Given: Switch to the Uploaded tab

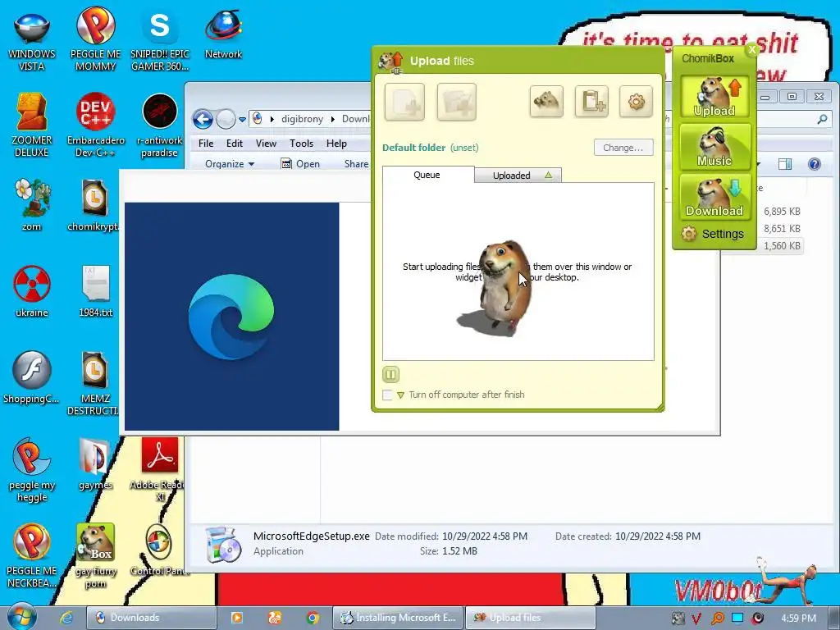Looking at the screenshot, I should (518, 176).
